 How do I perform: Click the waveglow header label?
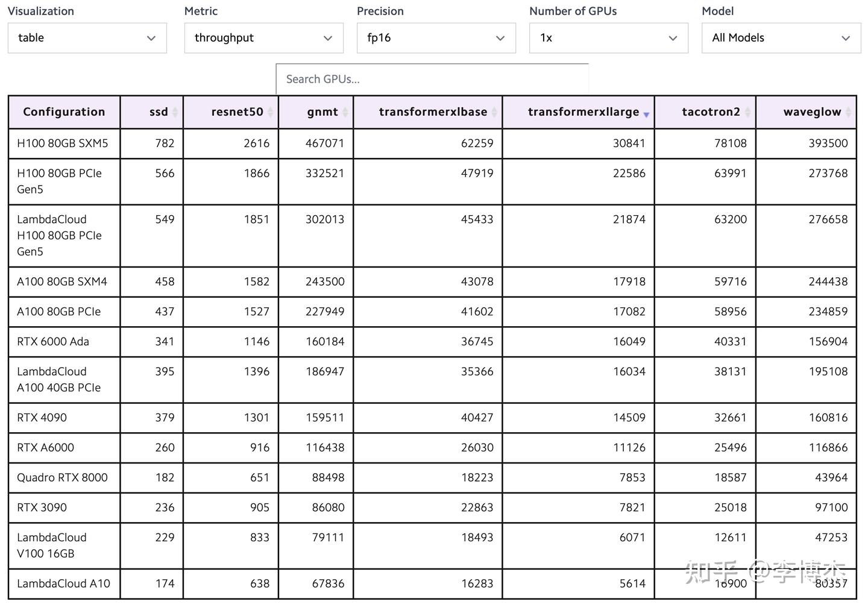812,112
